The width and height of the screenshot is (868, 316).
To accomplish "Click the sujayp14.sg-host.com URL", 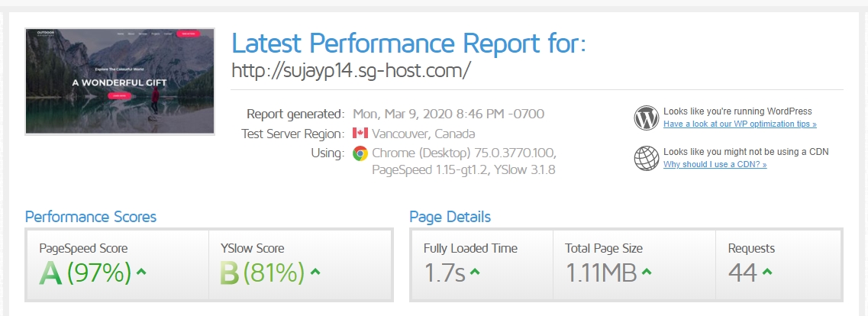I will [351, 69].
